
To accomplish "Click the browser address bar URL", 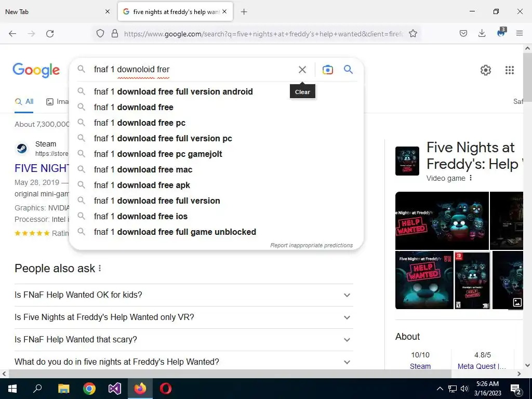I will point(263,34).
